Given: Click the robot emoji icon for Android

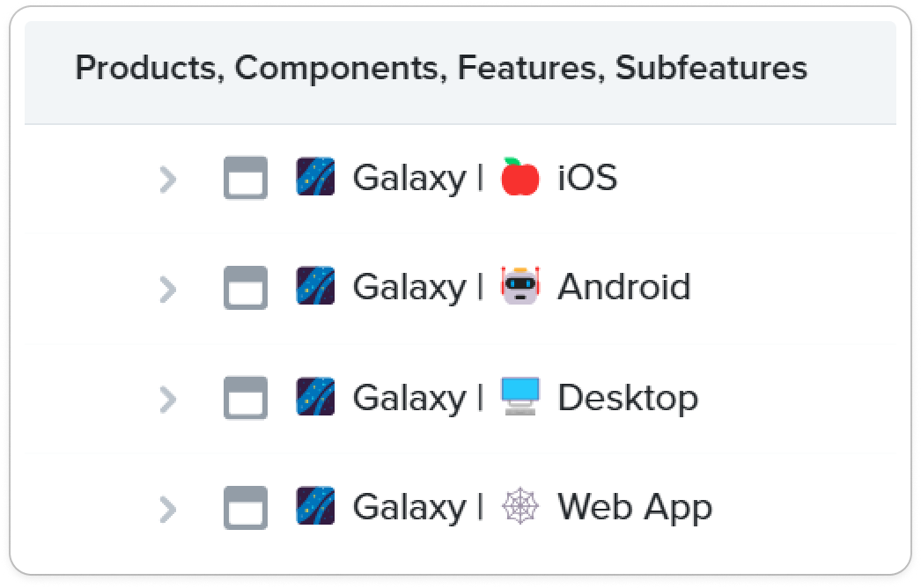Looking at the screenshot, I should click(519, 286).
